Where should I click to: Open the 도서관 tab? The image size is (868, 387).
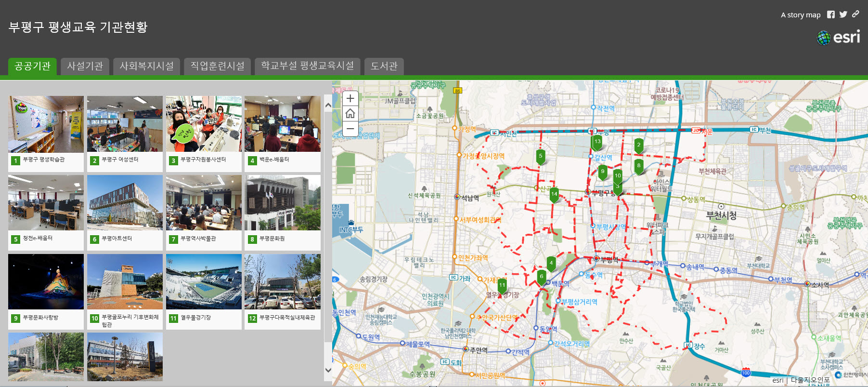384,66
